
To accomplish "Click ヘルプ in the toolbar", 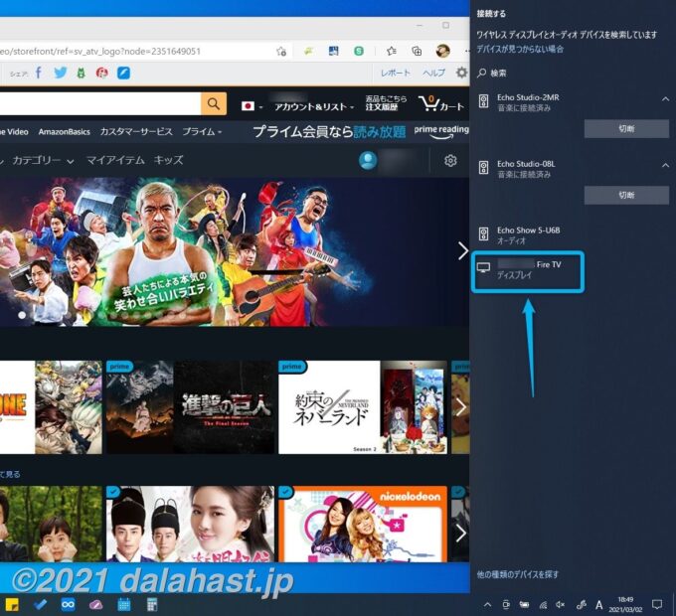I will tap(433, 73).
